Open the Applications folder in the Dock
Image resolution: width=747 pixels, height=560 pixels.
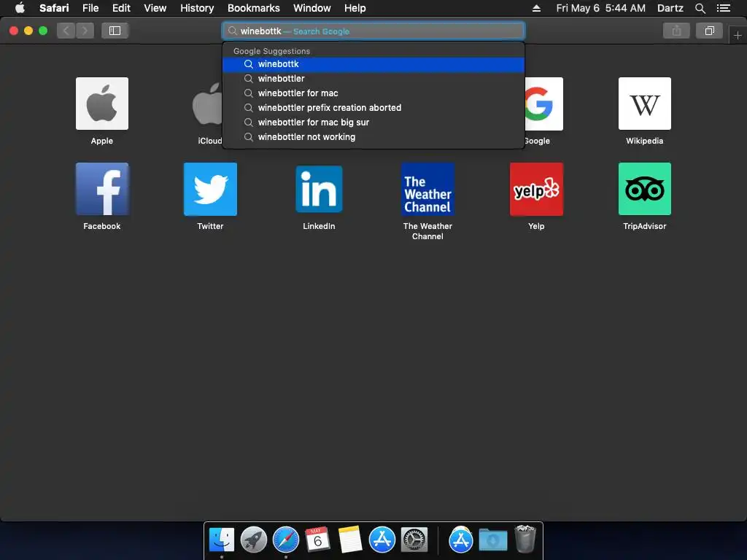coord(461,540)
